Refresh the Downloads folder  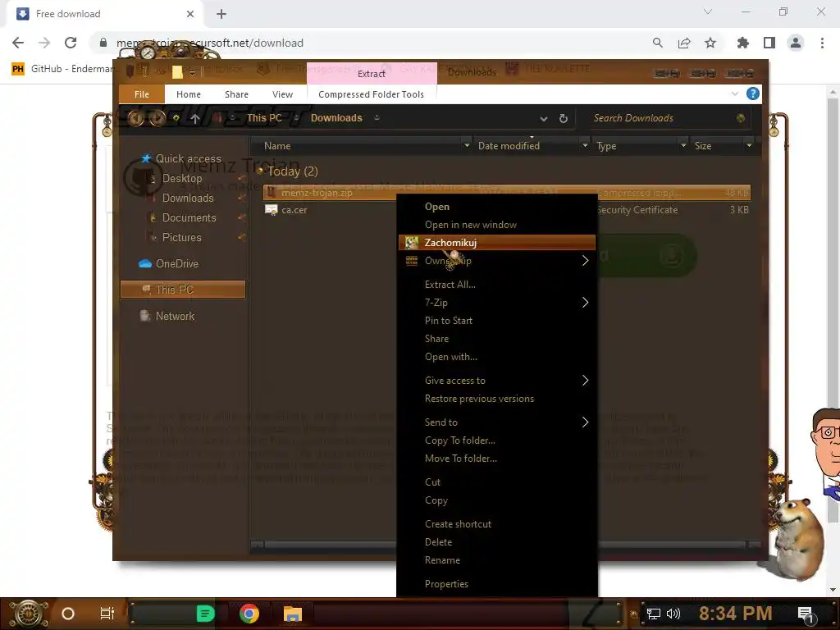tap(563, 118)
